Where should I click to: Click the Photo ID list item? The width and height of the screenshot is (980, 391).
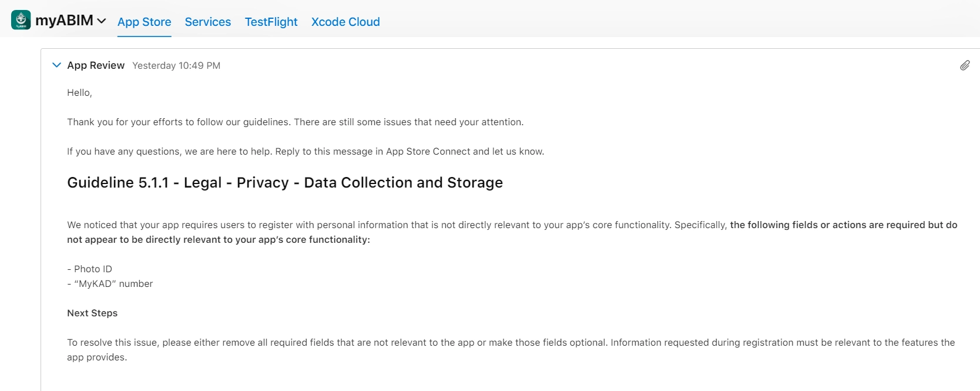click(90, 269)
